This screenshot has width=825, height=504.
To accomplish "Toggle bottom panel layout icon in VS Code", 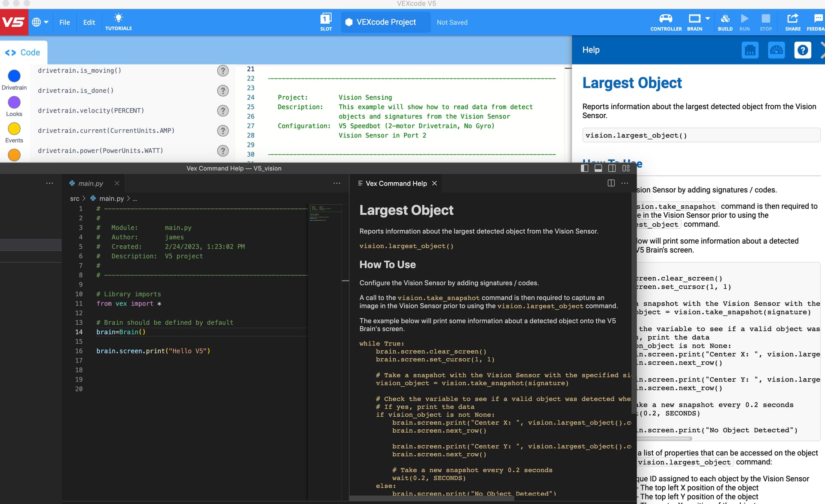I will pos(598,168).
